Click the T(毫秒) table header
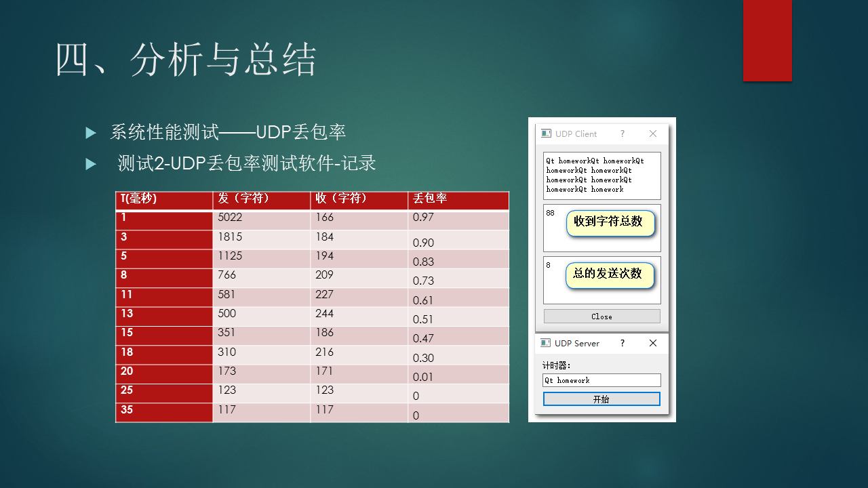 click(x=164, y=201)
